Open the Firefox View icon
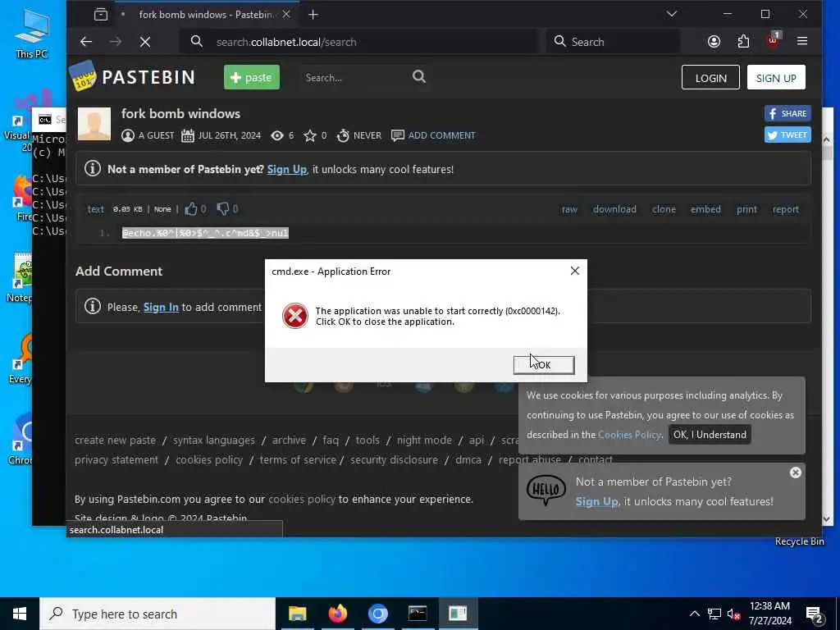840x630 pixels. coord(101,15)
